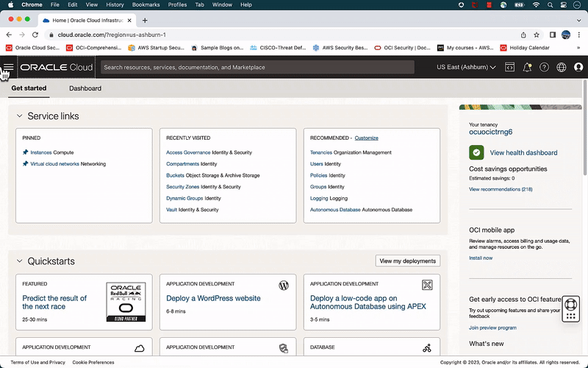Click the Oracle Cloud logo

pyautogui.click(x=57, y=67)
